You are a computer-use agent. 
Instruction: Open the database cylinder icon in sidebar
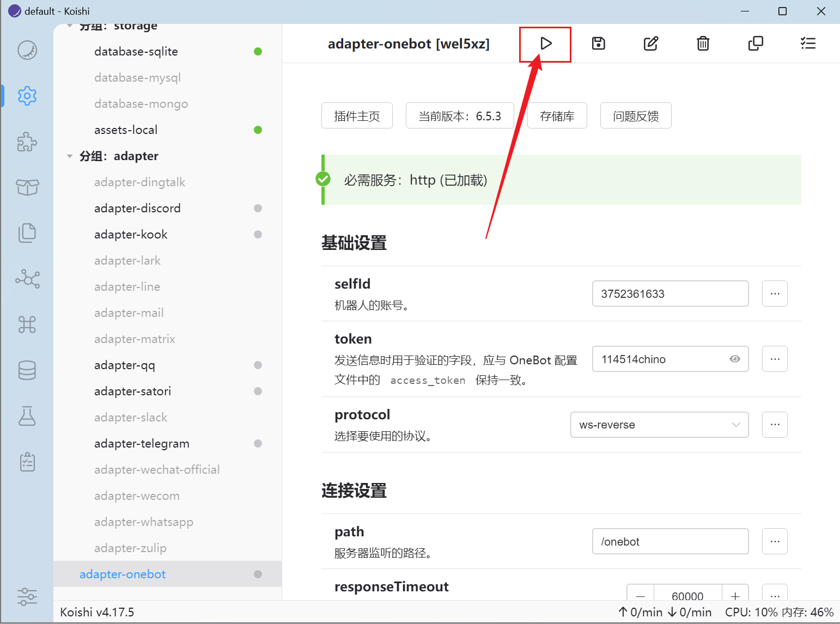coord(27,370)
